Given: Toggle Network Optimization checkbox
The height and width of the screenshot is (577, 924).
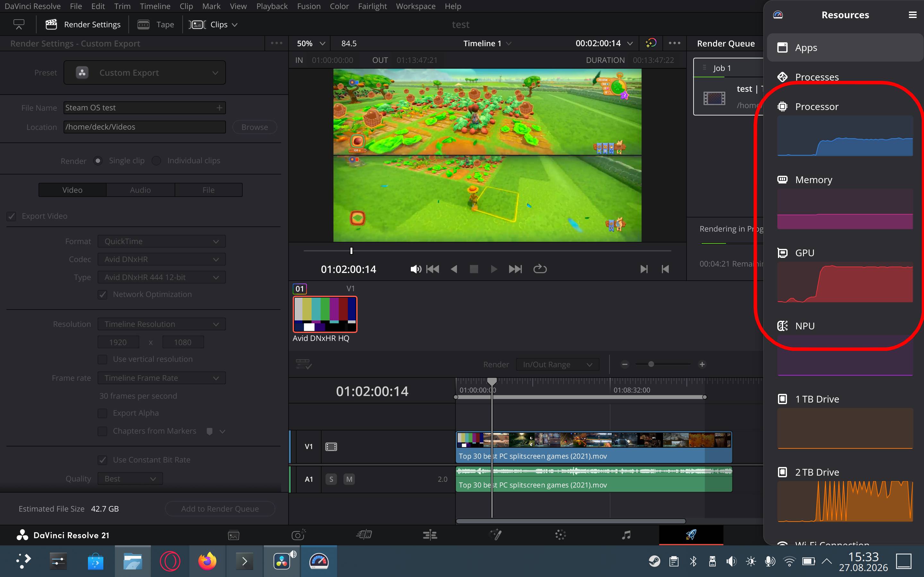Looking at the screenshot, I should point(102,295).
